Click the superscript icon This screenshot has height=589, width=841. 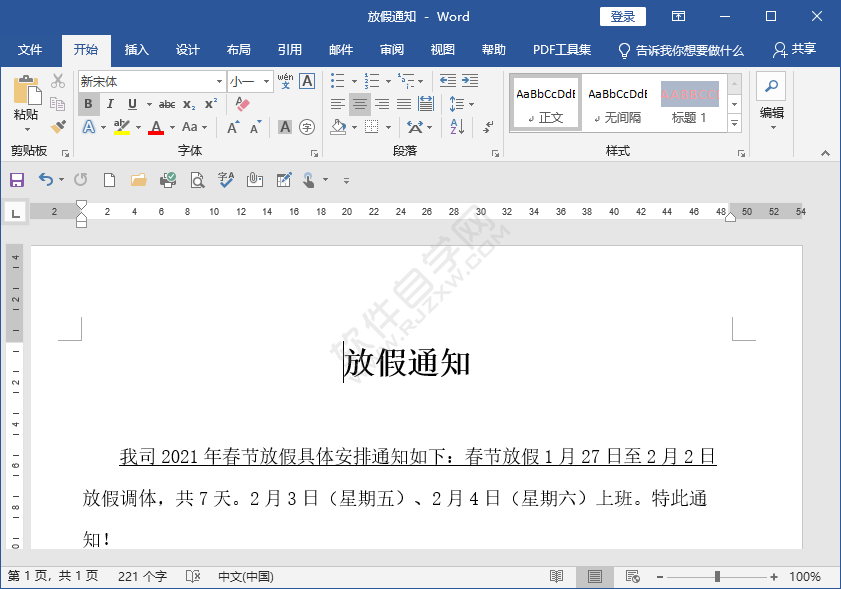[x=208, y=103]
